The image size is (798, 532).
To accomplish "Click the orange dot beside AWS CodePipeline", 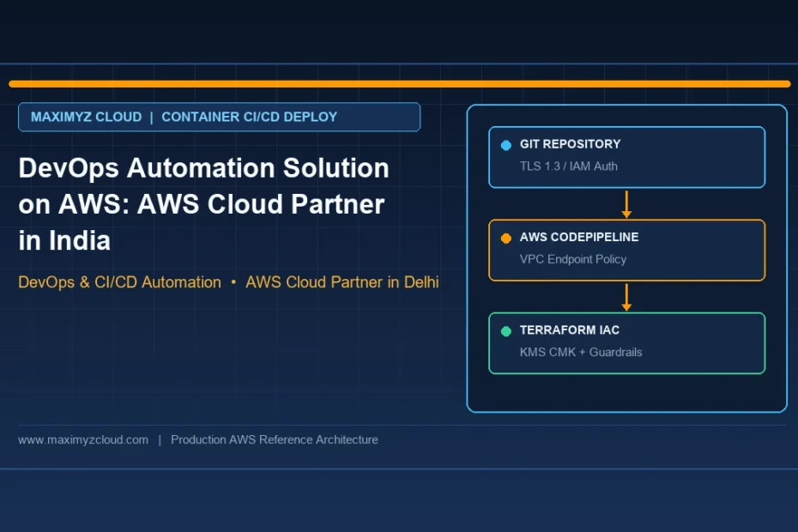I will pos(506,239).
